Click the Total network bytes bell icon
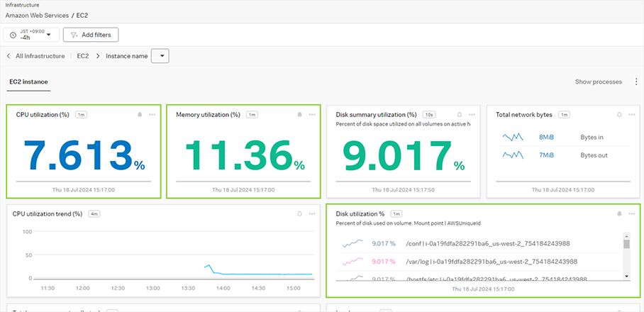 619,114
